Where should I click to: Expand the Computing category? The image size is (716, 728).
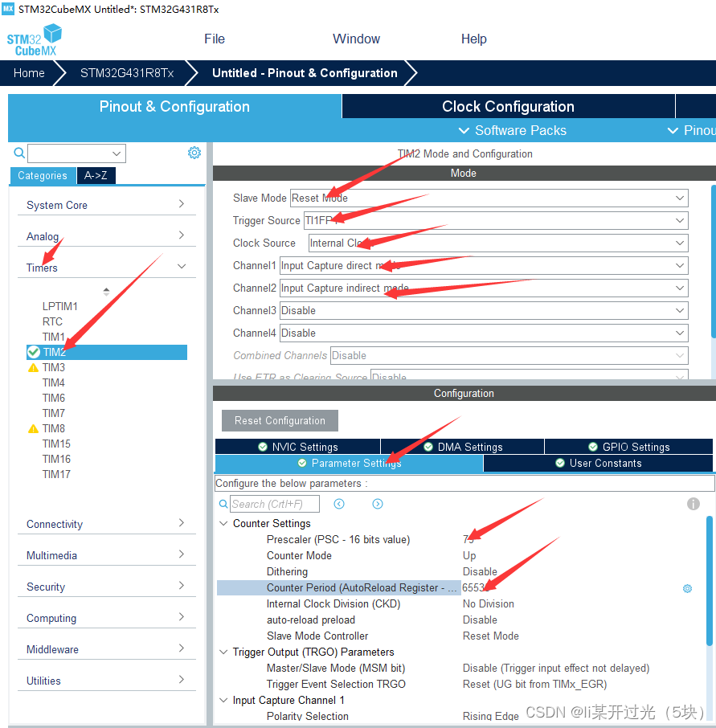[106, 618]
